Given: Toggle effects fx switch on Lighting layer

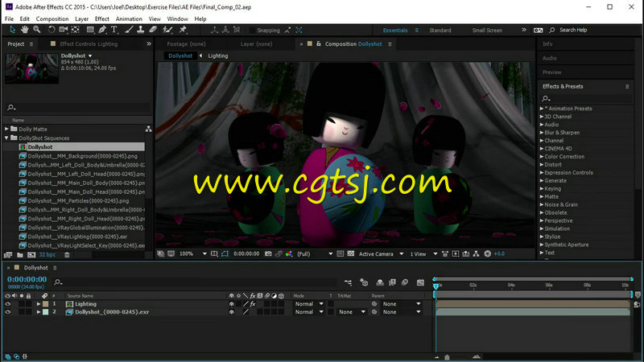Looking at the screenshot, I should pos(253,304).
